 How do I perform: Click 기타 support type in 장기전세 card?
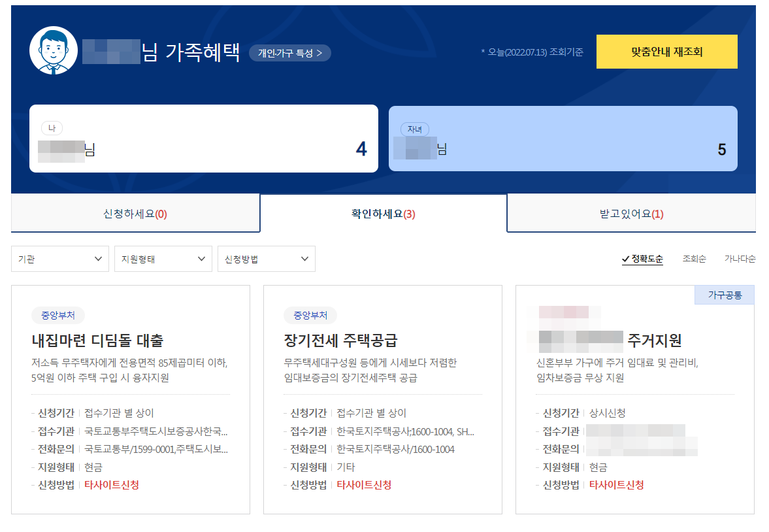(346, 467)
